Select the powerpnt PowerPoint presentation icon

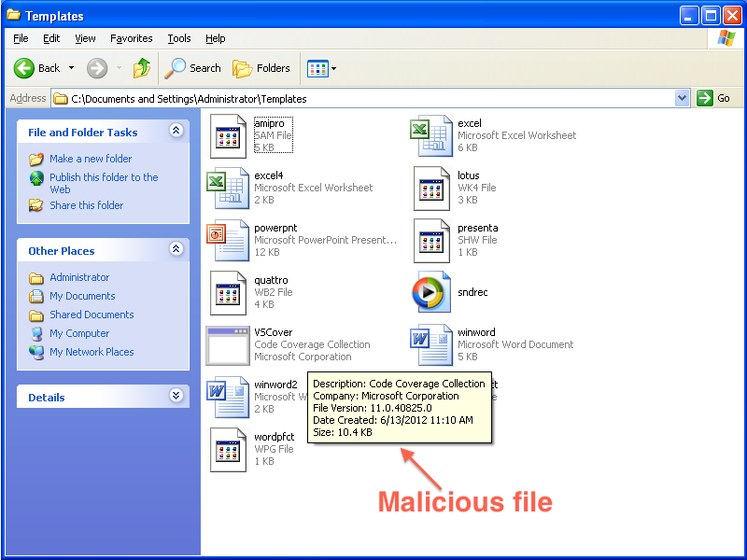pos(228,241)
